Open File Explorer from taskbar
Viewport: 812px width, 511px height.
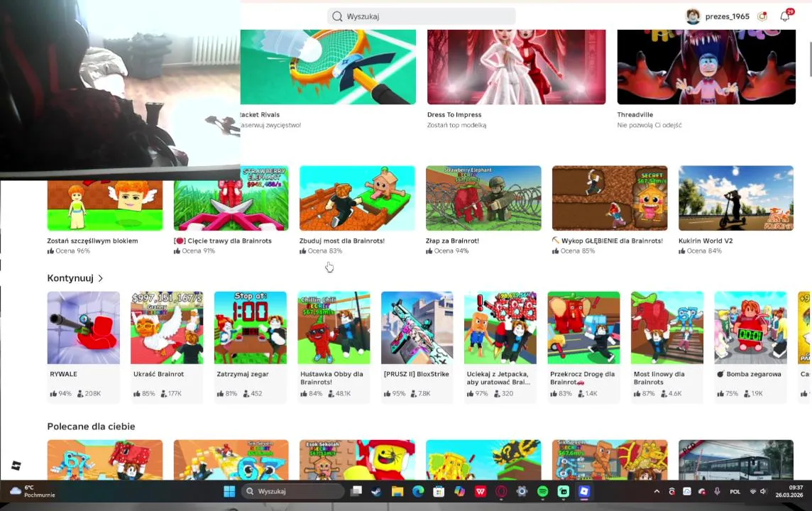[x=397, y=491]
